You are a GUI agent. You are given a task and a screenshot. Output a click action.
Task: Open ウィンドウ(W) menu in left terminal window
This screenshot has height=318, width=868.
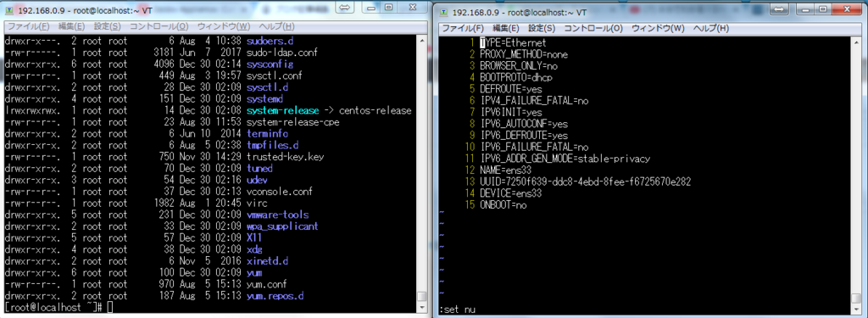click(x=224, y=26)
